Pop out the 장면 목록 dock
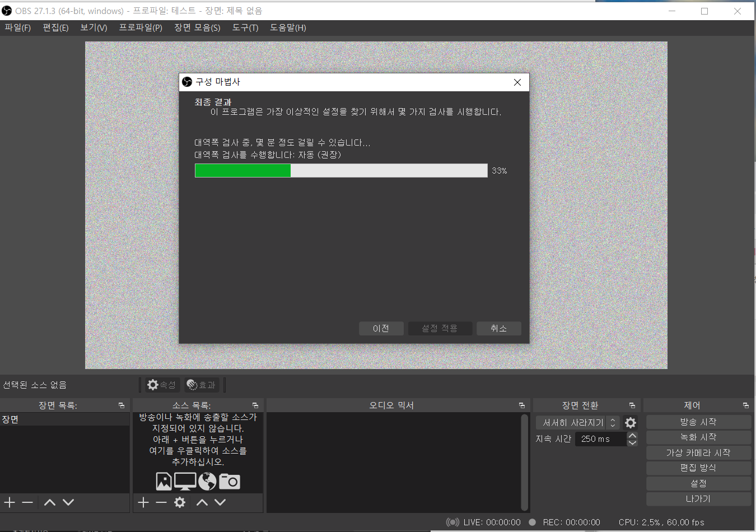Viewport: 756px width, 532px height. point(122,405)
